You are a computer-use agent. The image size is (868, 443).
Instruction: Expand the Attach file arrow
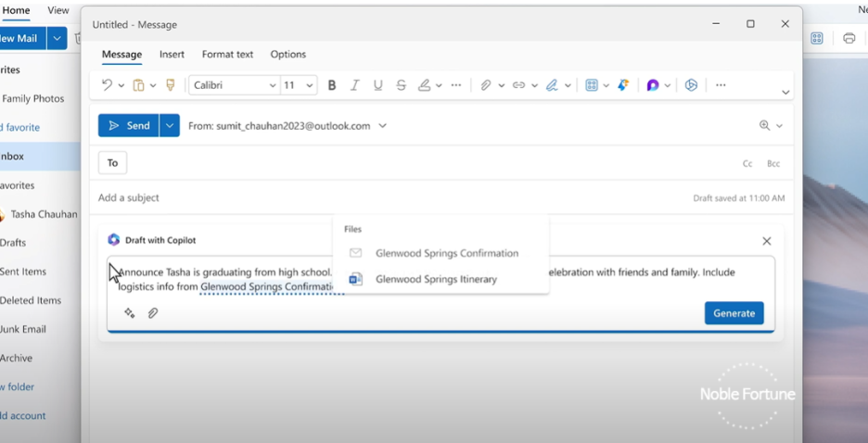(502, 85)
